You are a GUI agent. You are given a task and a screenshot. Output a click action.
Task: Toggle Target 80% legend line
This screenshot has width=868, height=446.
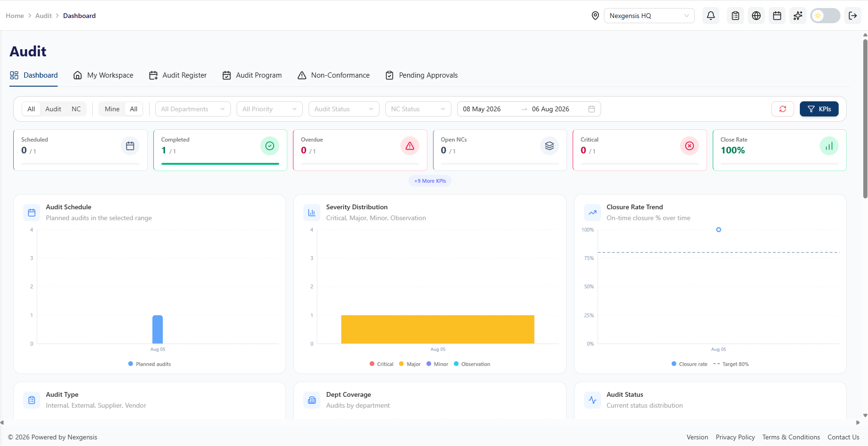(731, 364)
